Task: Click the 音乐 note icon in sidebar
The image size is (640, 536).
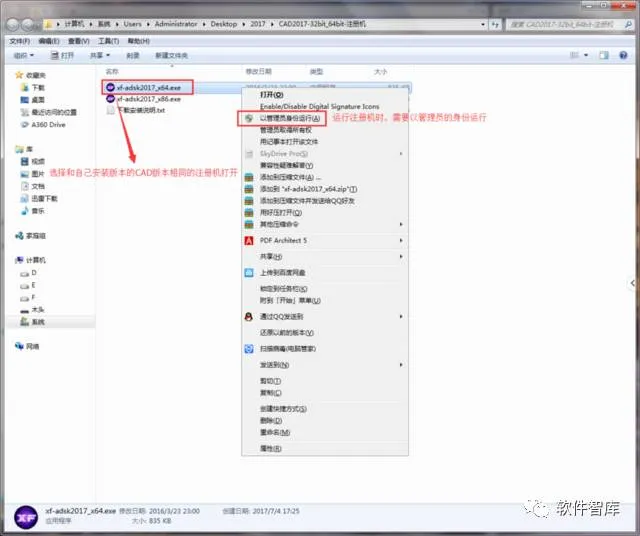Action: click(x=25, y=211)
